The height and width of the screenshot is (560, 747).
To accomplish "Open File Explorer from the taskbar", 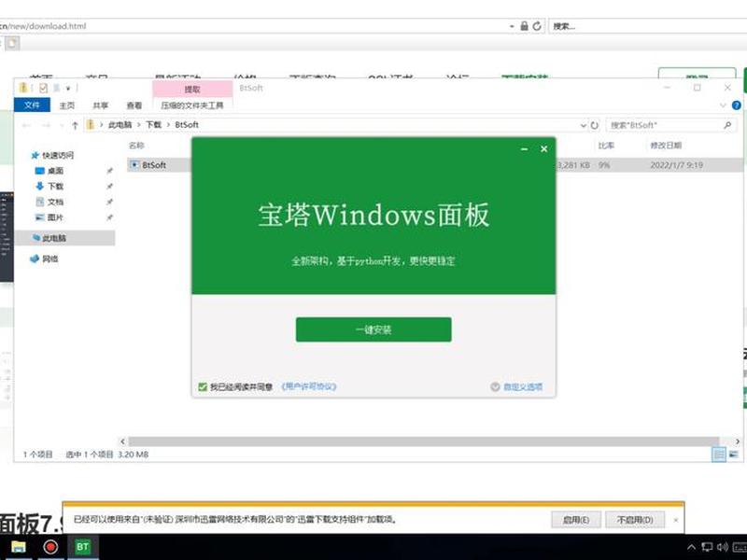I will pos(18,547).
